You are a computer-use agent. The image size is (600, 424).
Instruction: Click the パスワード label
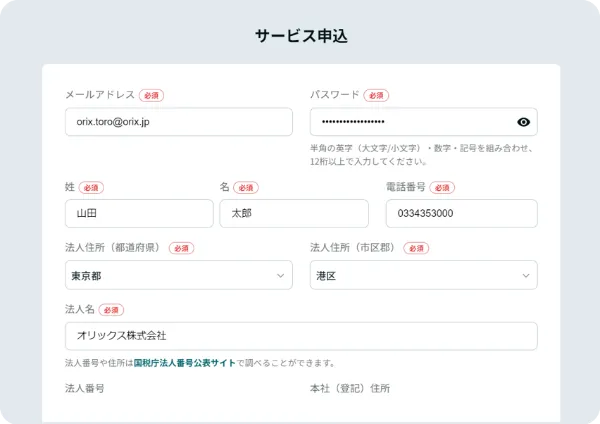click(x=334, y=95)
